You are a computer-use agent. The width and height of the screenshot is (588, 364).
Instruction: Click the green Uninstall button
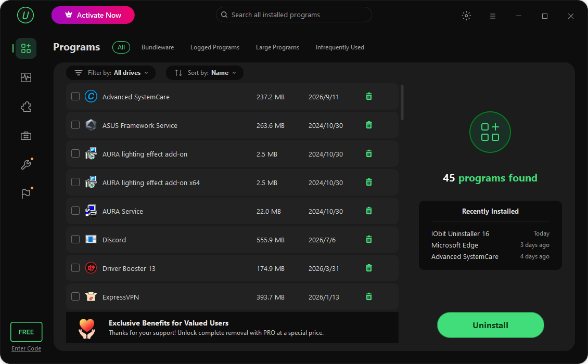click(x=490, y=325)
